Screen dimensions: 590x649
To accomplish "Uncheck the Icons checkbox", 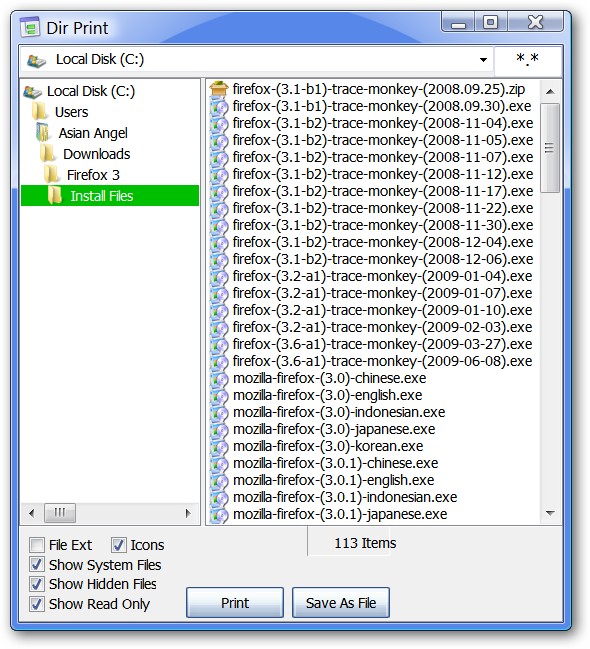I will click(118, 545).
